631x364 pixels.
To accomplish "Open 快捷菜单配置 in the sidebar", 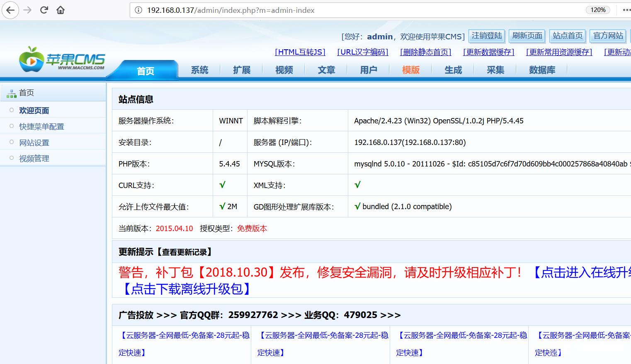I will 41,127.
